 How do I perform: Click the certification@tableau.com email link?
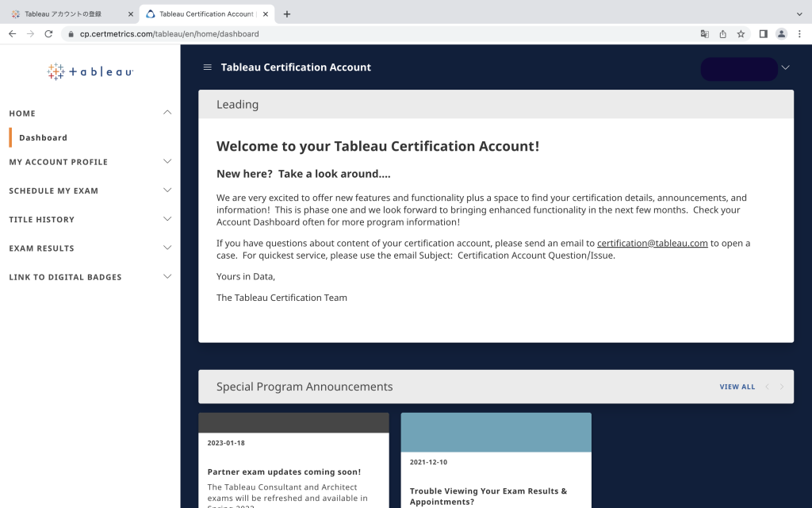tap(653, 243)
